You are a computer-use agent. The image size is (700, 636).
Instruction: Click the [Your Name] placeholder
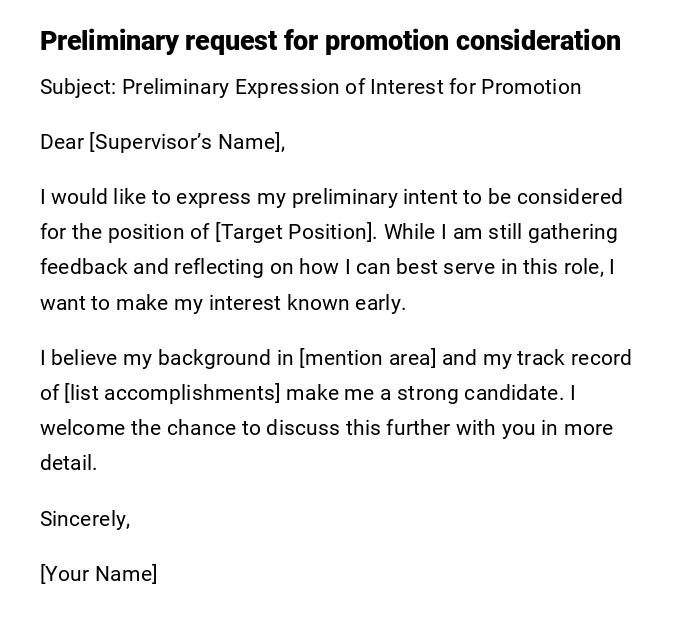click(x=98, y=574)
